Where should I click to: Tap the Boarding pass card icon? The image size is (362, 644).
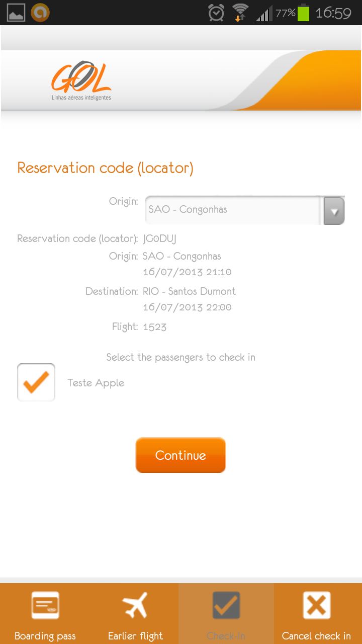[x=45, y=605]
